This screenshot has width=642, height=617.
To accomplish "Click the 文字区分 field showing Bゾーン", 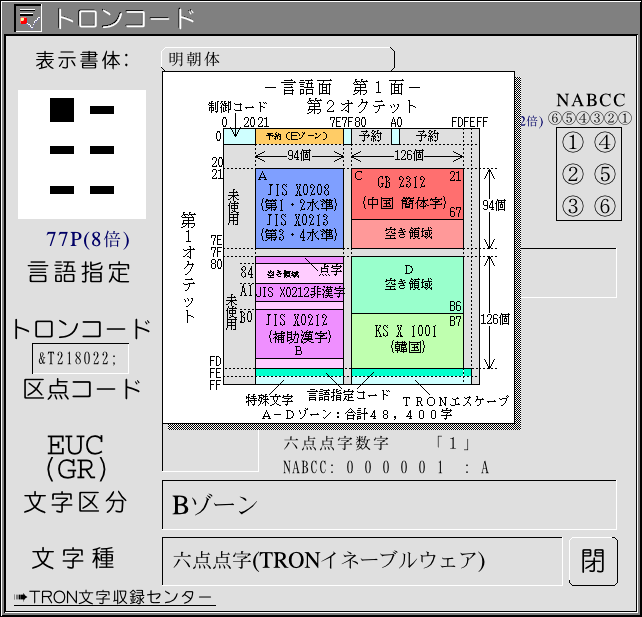I will [389, 505].
